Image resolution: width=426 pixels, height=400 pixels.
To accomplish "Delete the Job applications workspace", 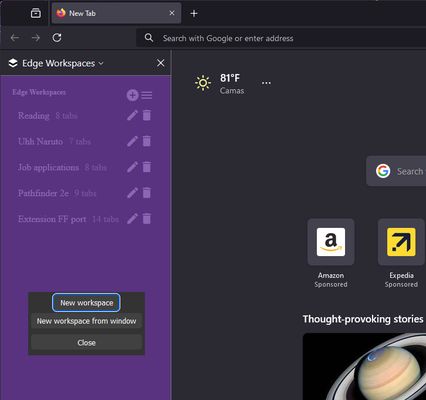I will pos(147,167).
